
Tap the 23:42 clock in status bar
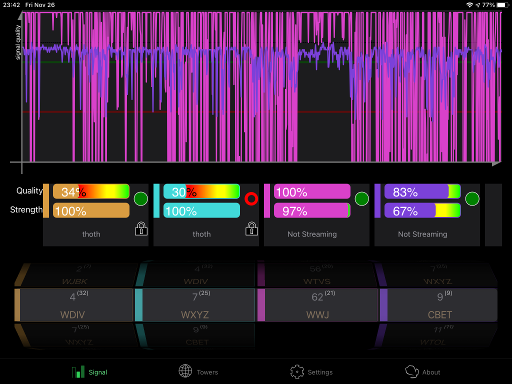[12, 5]
